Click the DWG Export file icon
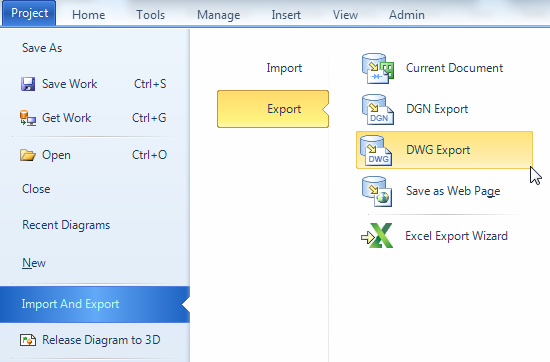Viewport: 550px width, 362px height. tap(376, 150)
